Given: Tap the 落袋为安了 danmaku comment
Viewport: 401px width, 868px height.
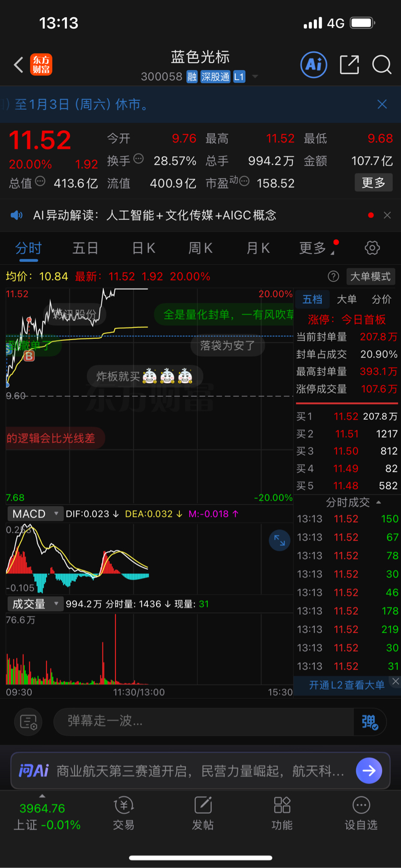Looking at the screenshot, I should [227, 345].
